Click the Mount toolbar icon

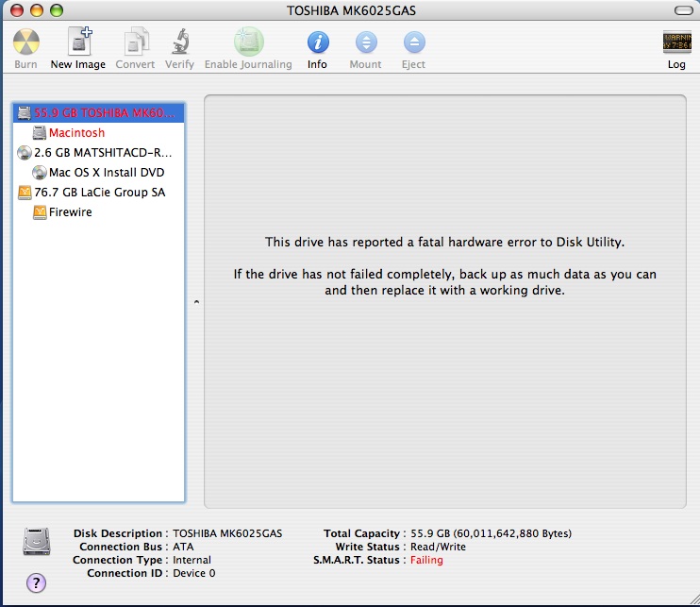click(x=366, y=42)
